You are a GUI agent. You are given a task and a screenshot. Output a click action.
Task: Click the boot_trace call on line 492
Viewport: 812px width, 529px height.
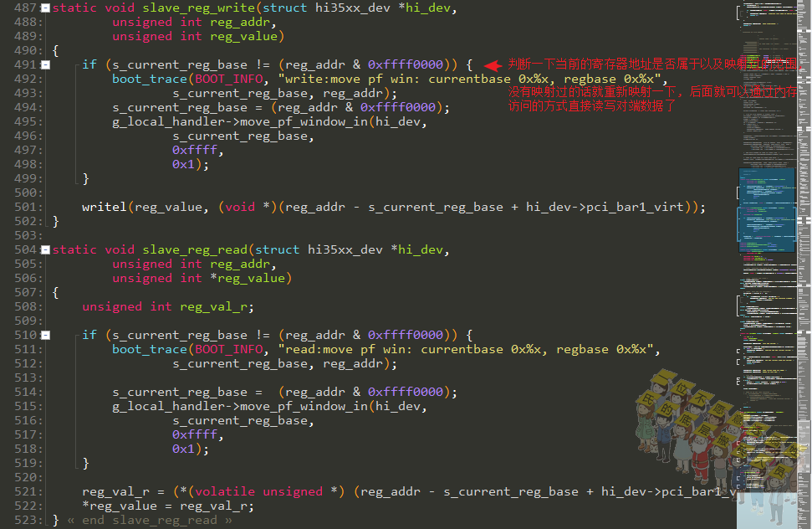coord(149,80)
